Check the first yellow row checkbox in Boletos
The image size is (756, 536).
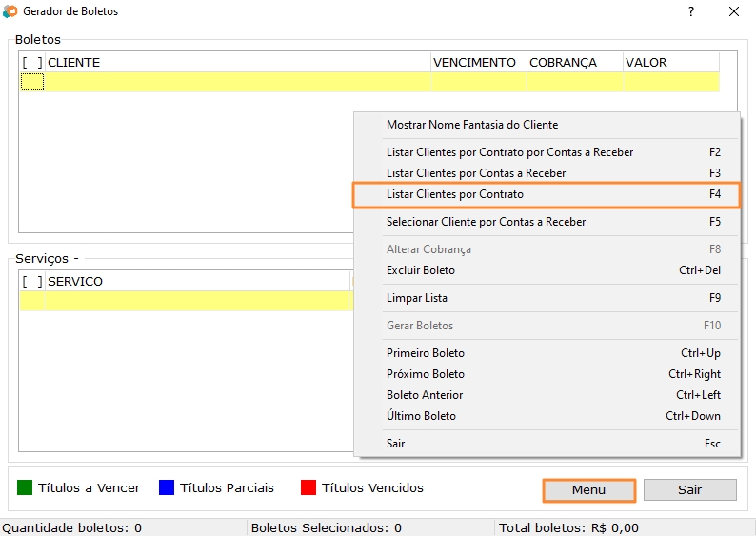click(x=31, y=82)
